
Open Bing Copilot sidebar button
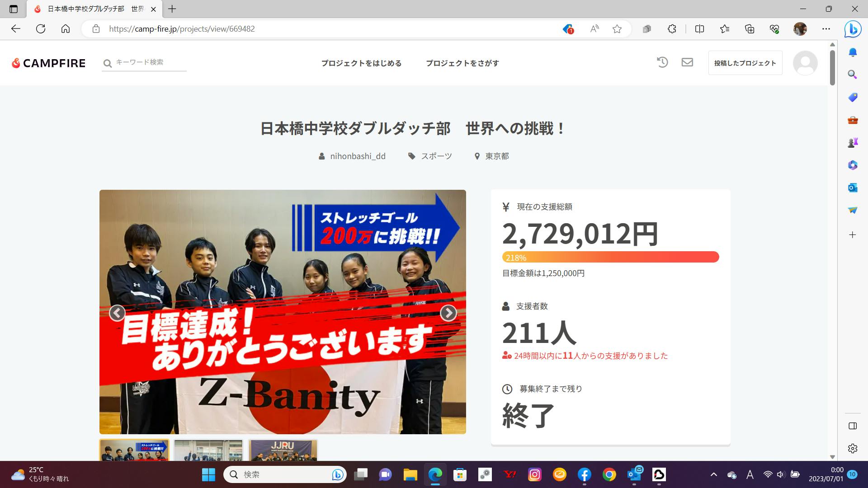[853, 29]
